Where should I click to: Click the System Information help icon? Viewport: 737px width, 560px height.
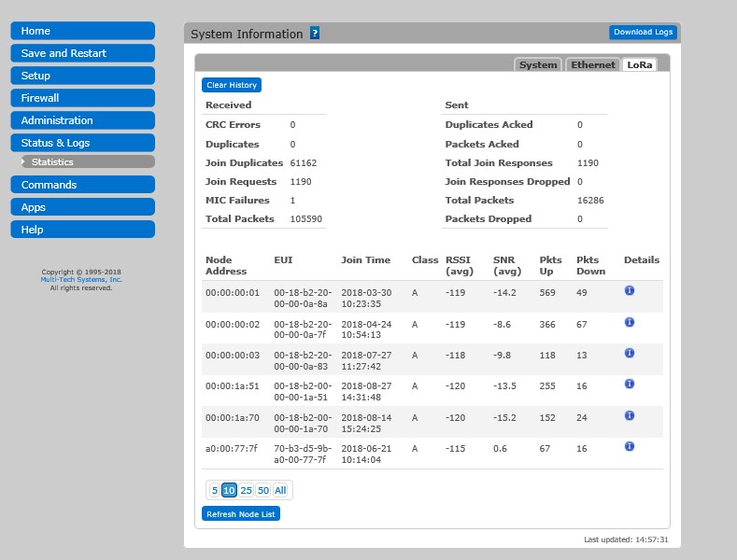pyautogui.click(x=315, y=34)
